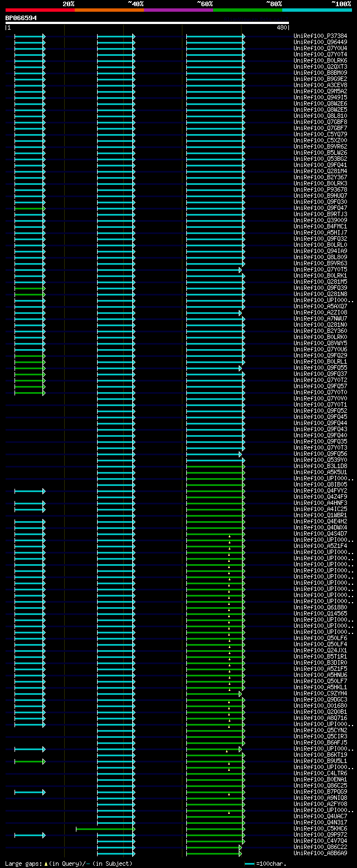Screen dimensions: 357x868
Task: Click the UniRef100_Q8L810 label
Action: point(320,116)
